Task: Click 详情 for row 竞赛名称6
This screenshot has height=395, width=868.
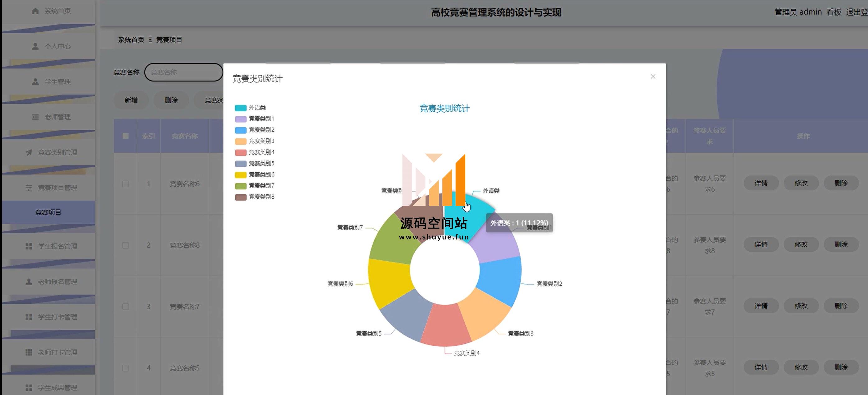Action: pos(761,183)
